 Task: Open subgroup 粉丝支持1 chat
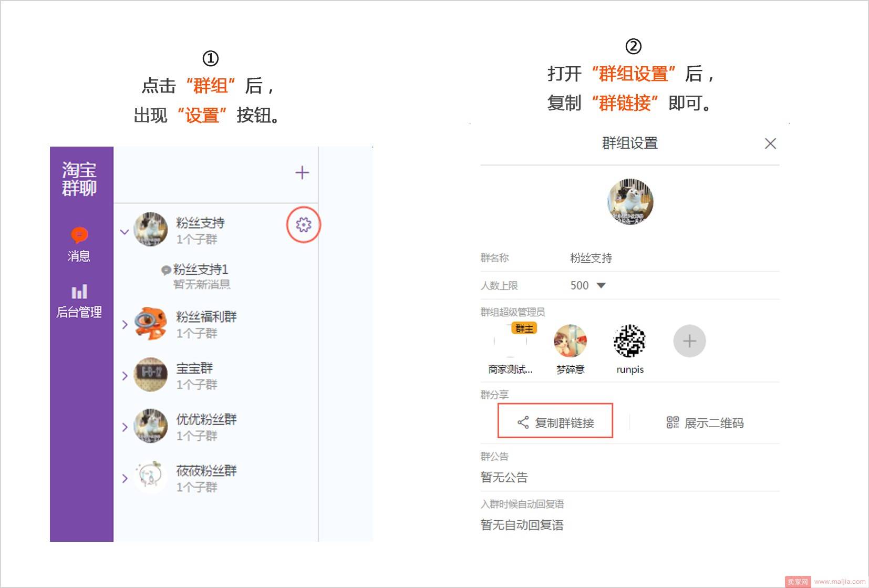coord(201,270)
